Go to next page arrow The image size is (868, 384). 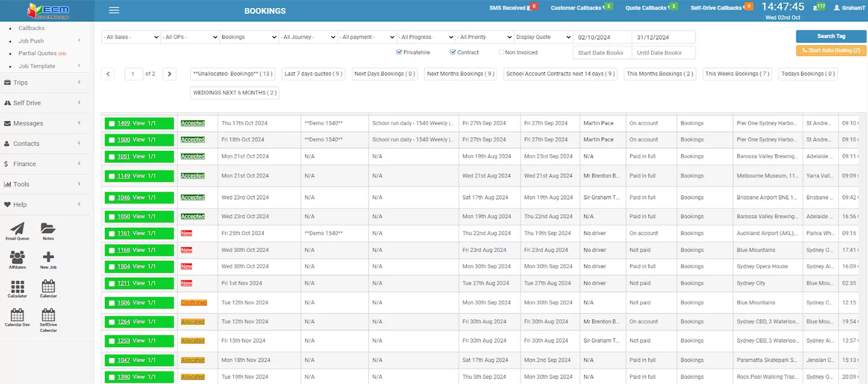point(169,74)
